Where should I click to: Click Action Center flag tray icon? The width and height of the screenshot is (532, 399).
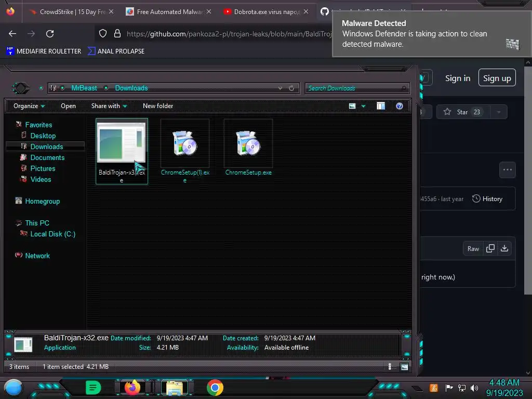(x=449, y=388)
